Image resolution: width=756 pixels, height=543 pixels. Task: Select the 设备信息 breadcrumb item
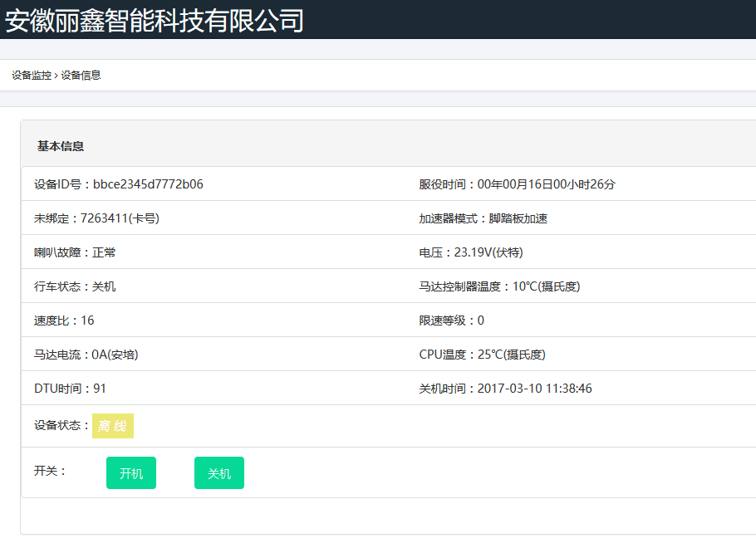(x=81, y=76)
